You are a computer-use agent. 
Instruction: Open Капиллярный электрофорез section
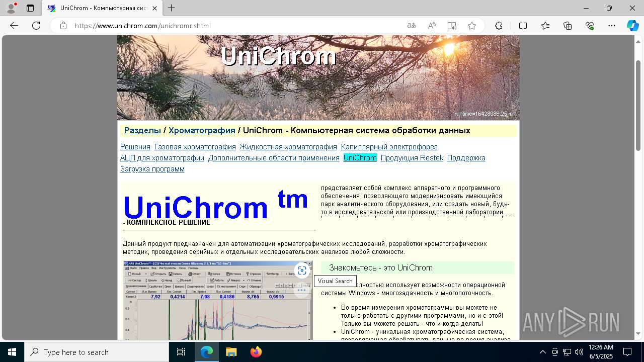click(389, 147)
